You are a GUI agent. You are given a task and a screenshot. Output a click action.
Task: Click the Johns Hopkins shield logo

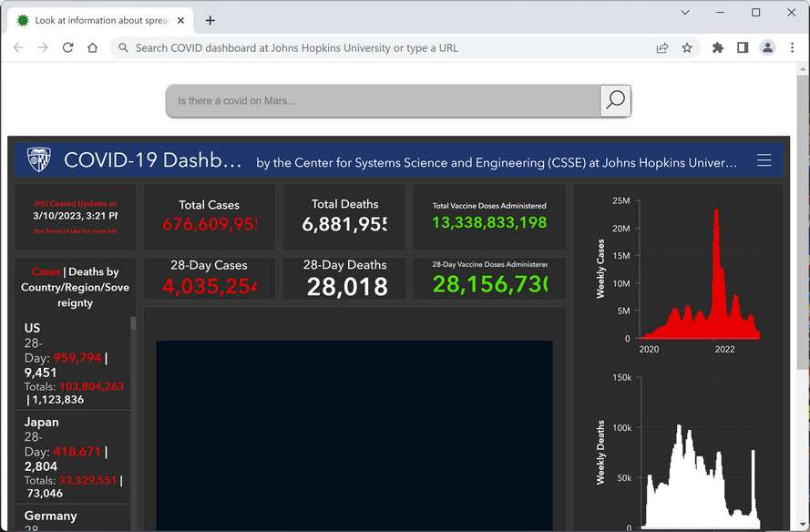click(39, 160)
